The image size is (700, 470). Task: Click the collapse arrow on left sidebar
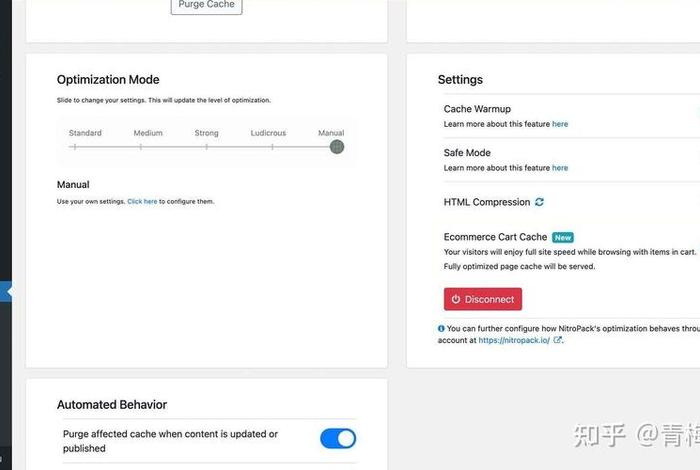pos(6,291)
